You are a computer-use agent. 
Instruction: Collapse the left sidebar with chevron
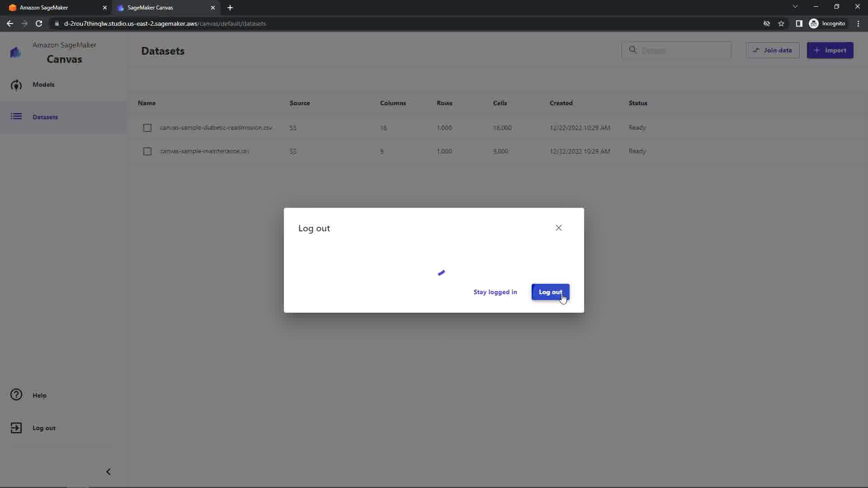click(108, 472)
